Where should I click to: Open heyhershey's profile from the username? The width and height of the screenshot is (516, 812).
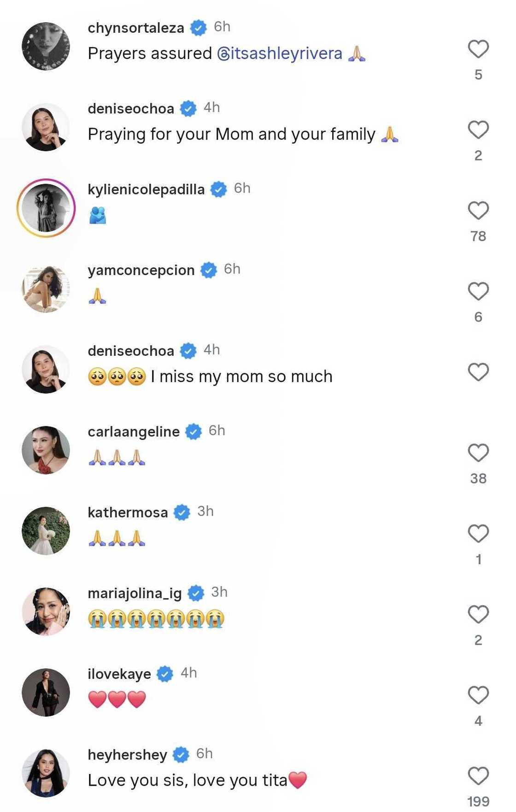tap(128, 754)
